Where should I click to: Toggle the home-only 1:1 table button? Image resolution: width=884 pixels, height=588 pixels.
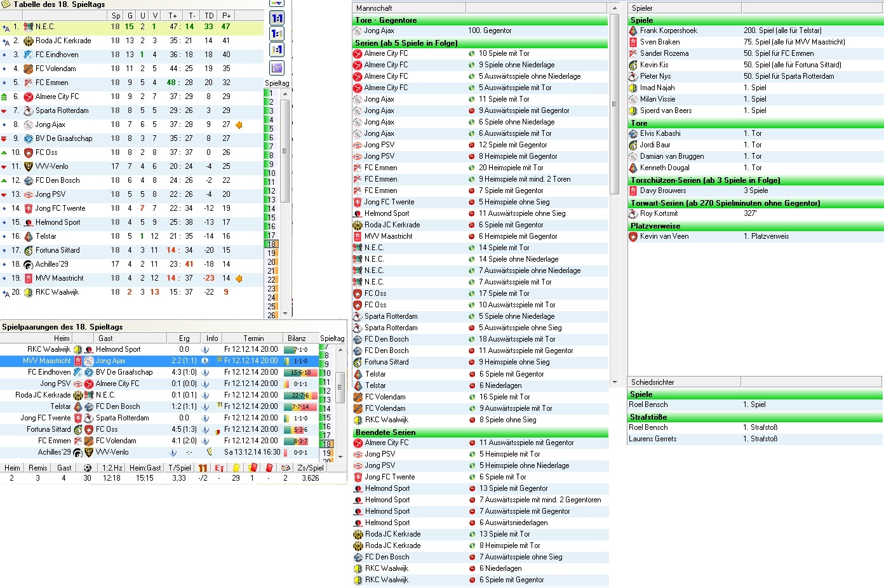point(277,34)
